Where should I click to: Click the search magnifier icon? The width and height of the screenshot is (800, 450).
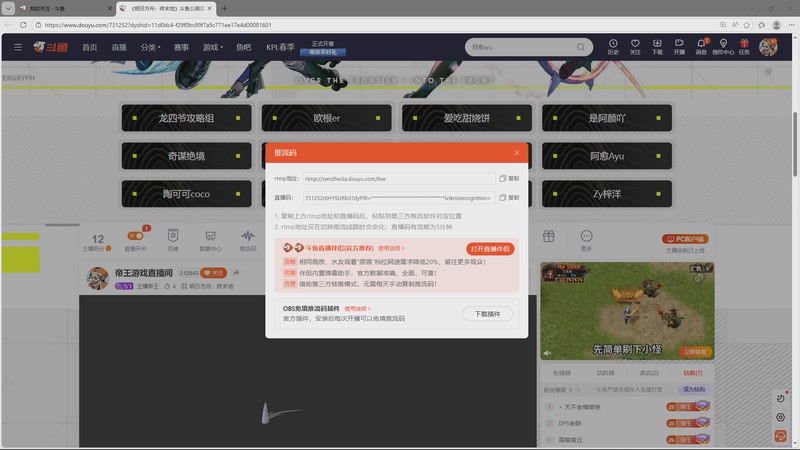tap(581, 47)
